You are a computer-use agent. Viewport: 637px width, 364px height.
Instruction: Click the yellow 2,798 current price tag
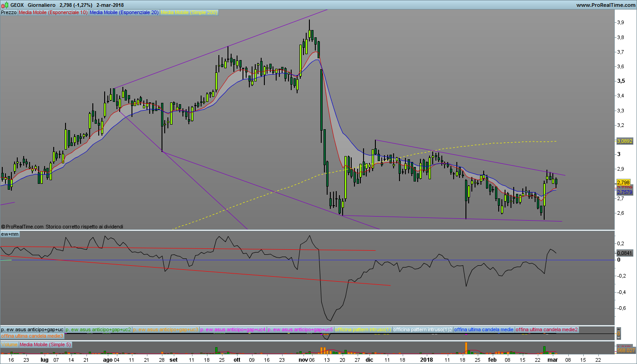pos(623,182)
